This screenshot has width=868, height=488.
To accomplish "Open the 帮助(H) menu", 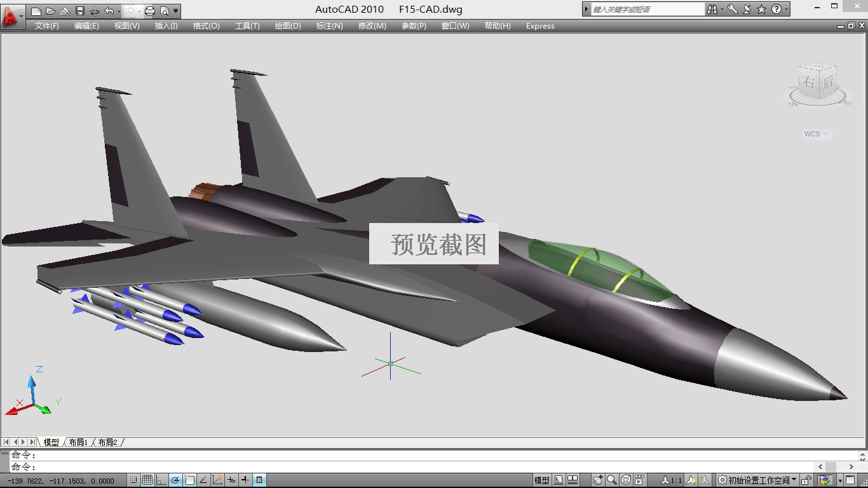I will pyautogui.click(x=498, y=26).
